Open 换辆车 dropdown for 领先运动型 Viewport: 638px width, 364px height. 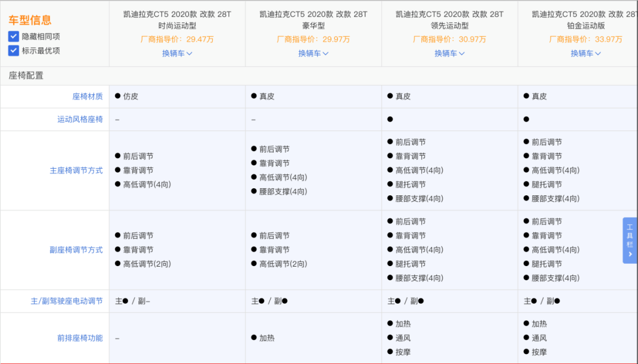coord(450,53)
